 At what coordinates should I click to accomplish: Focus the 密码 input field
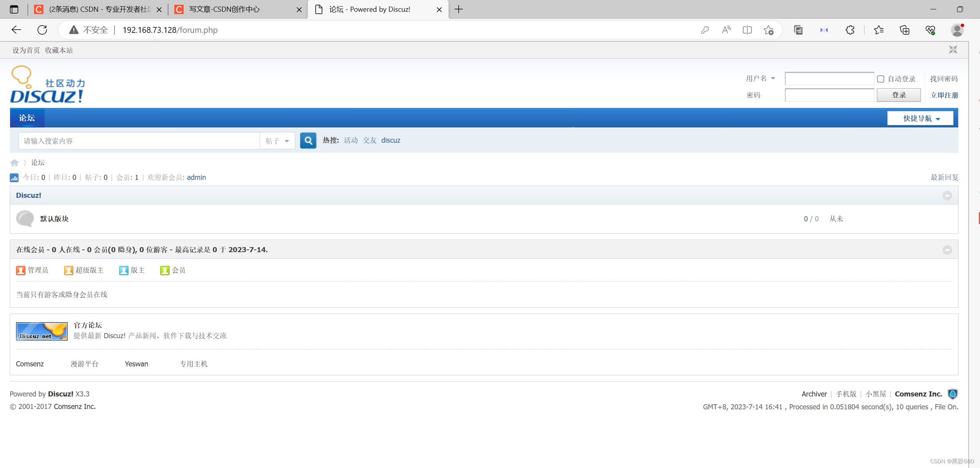(x=829, y=95)
